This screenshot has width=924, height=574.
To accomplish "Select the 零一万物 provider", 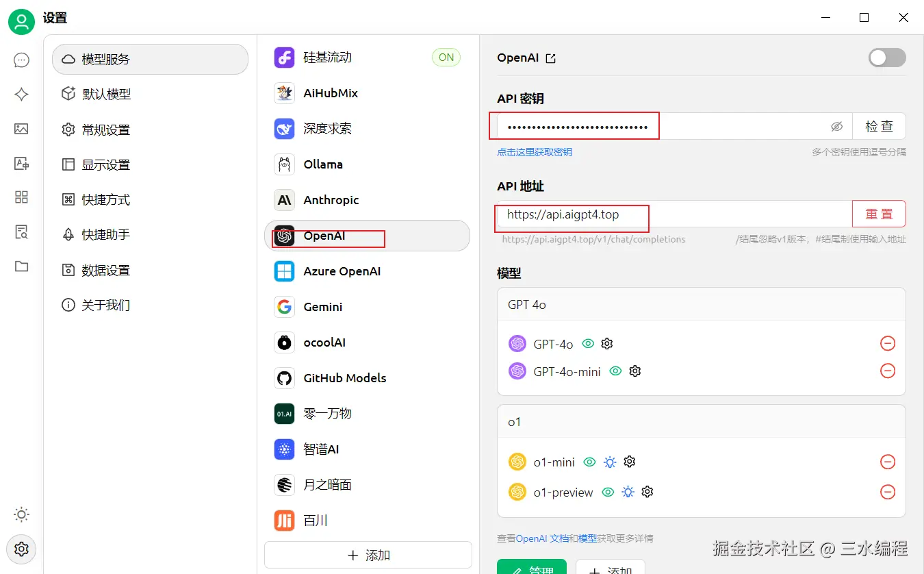I will click(367, 414).
